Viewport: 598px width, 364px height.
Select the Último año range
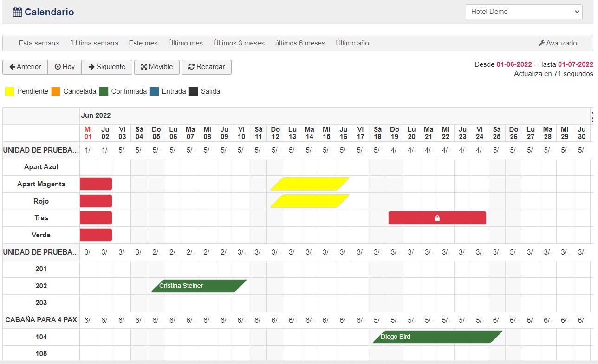[352, 43]
